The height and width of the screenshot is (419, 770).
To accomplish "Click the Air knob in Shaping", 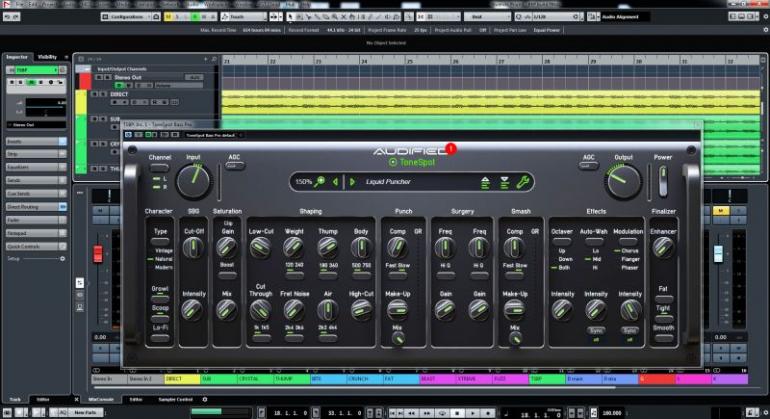I will [327, 310].
